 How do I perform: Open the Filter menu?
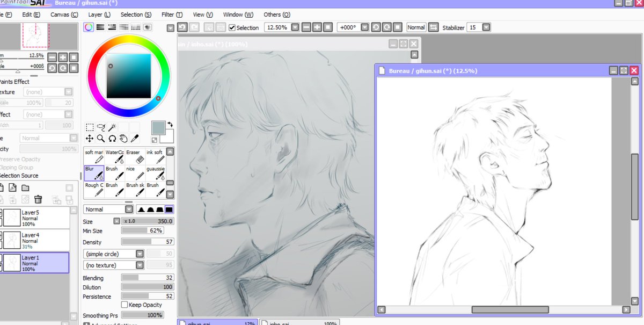pos(172,15)
